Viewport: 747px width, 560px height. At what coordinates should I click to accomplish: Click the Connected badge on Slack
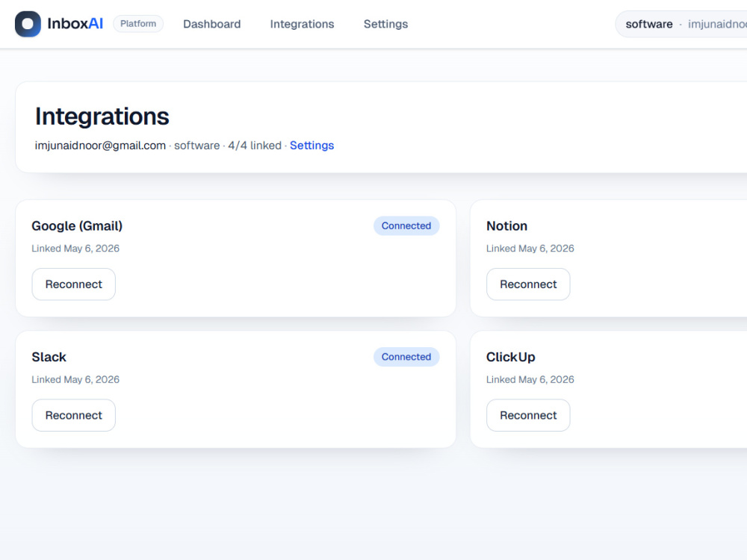(406, 357)
